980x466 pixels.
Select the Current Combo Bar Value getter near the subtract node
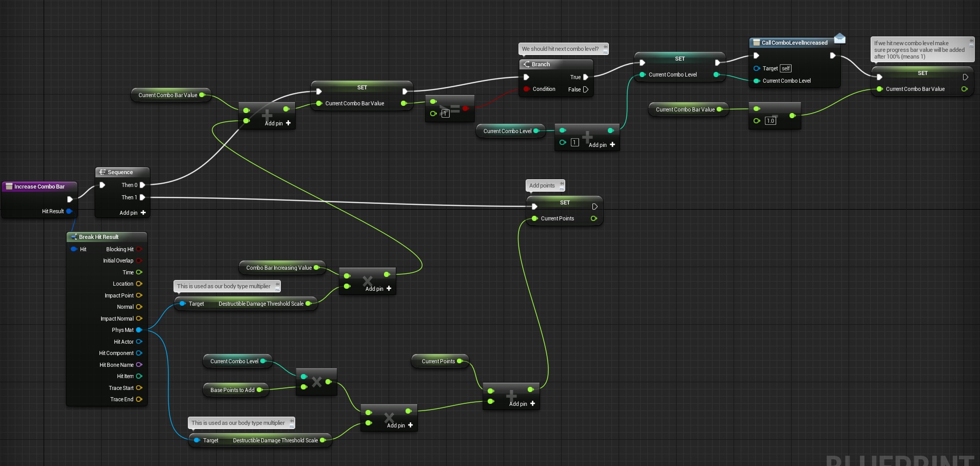(x=688, y=109)
